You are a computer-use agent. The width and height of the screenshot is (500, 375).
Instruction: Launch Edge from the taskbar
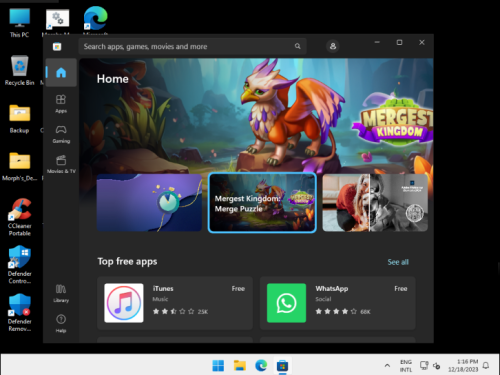pos(261,366)
